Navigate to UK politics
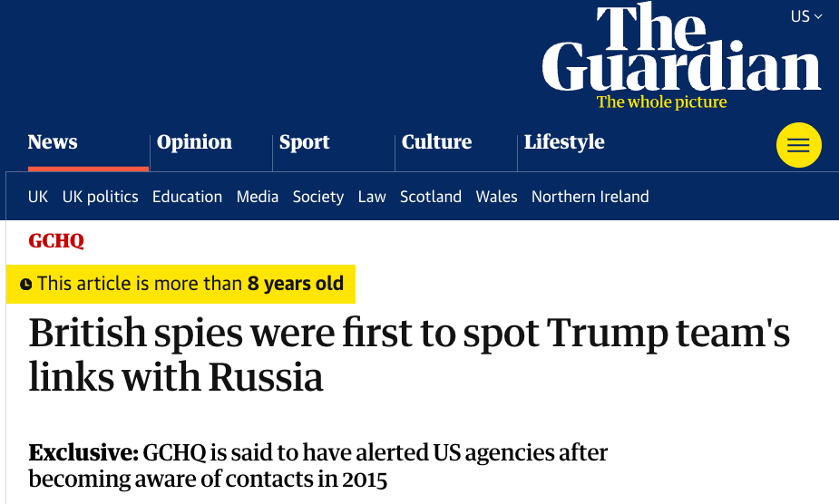The width and height of the screenshot is (839, 504). tap(100, 197)
